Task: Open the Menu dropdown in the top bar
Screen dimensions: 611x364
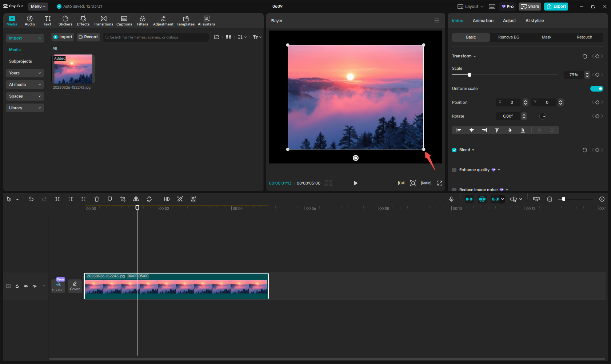Action: point(37,6)
